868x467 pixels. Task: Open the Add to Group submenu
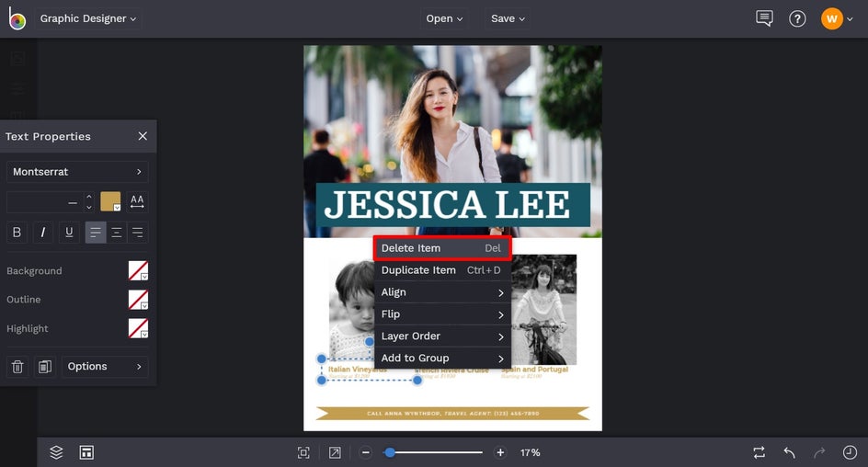pos(441,358)
